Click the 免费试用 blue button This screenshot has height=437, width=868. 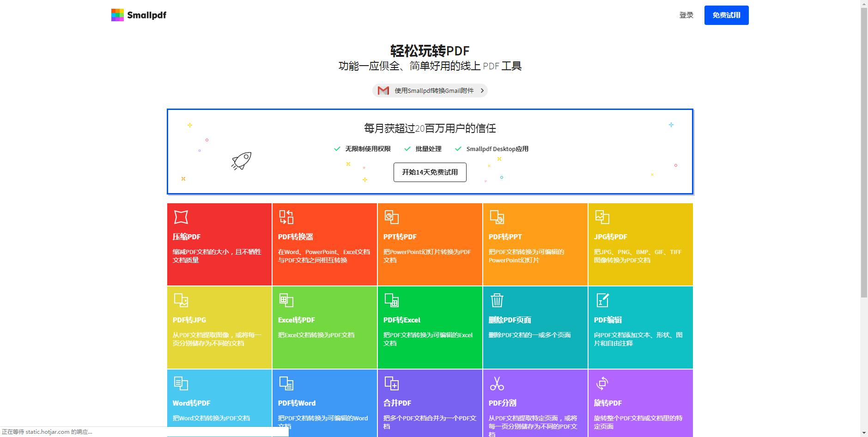click(x=726, y=15)
